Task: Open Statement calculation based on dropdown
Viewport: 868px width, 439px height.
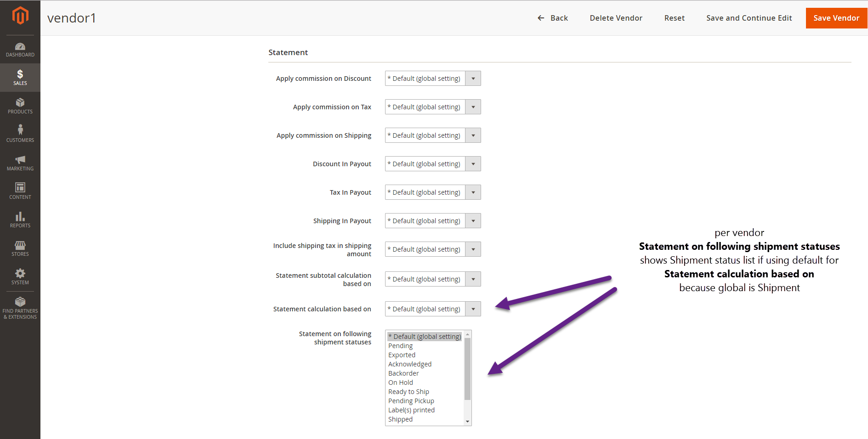Action: 433,309
